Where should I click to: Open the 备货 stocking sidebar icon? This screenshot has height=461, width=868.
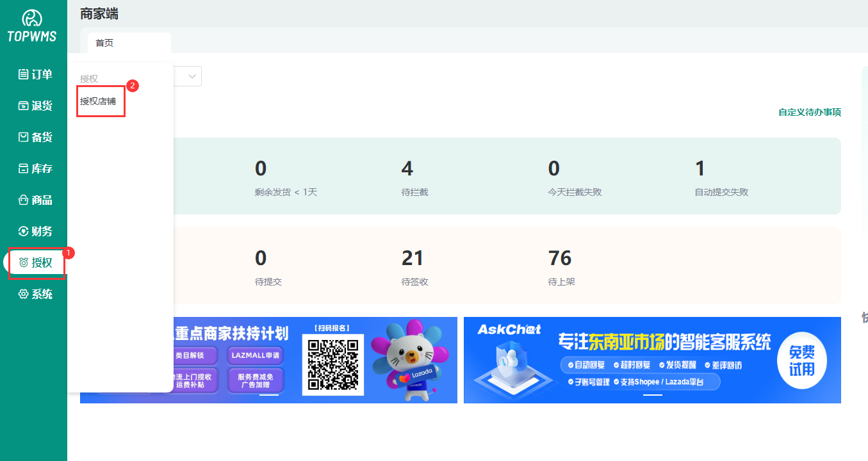click(x=24, y=137)
